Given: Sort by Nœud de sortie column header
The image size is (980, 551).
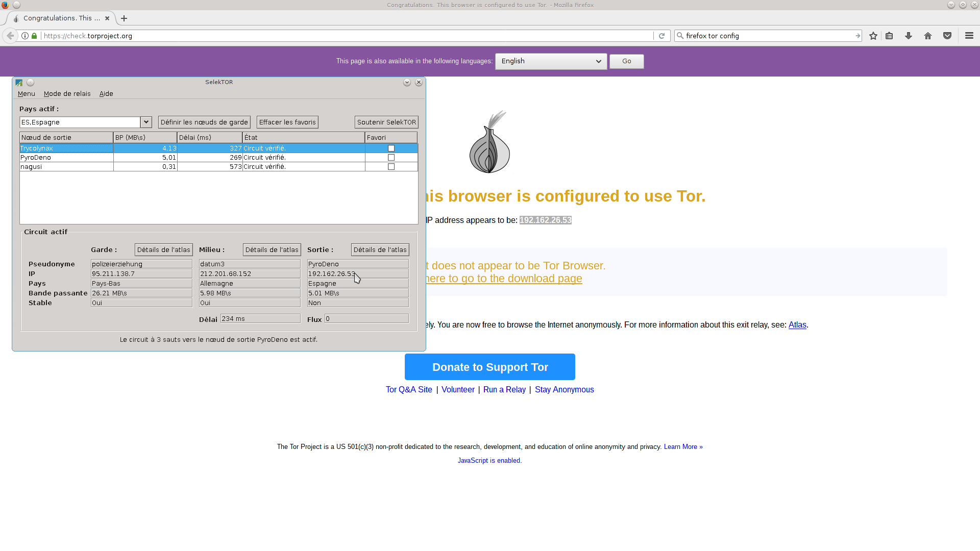Looking at the screenshot, I should point(66,138).
